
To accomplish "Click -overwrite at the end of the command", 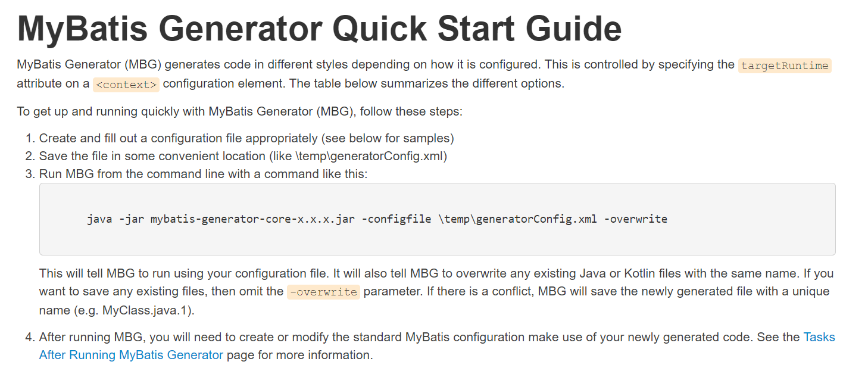I will point(635,219).
